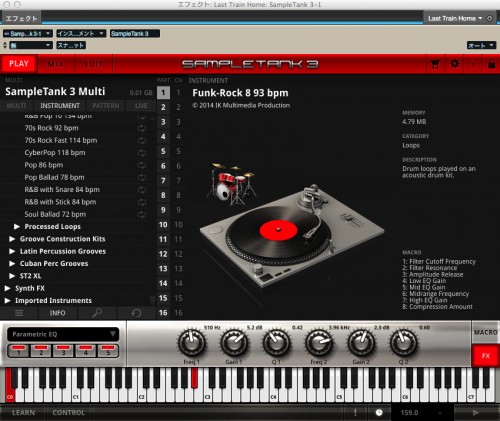500x421 pixels.
Task: Click the エフェクト tab at top
Action: (x=21, y=18)
